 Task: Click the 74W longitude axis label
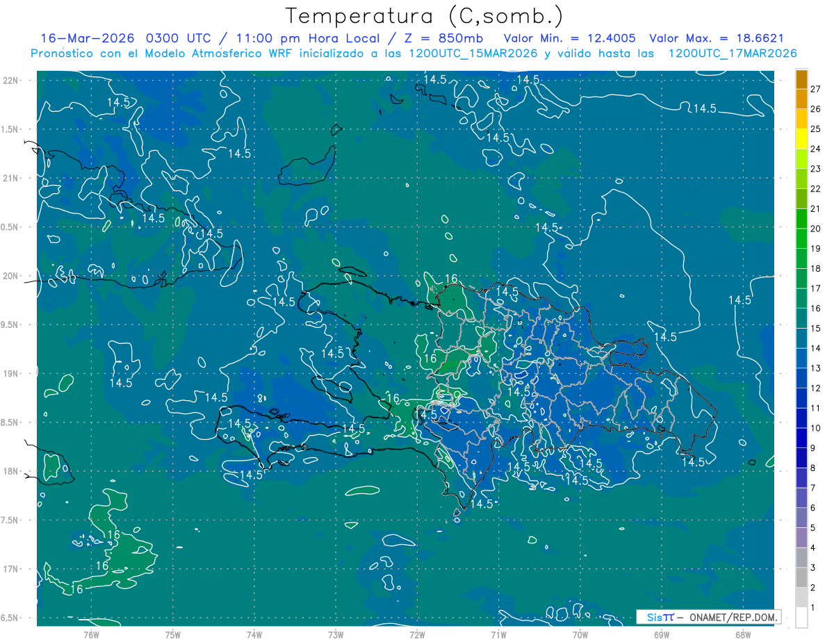254,635
